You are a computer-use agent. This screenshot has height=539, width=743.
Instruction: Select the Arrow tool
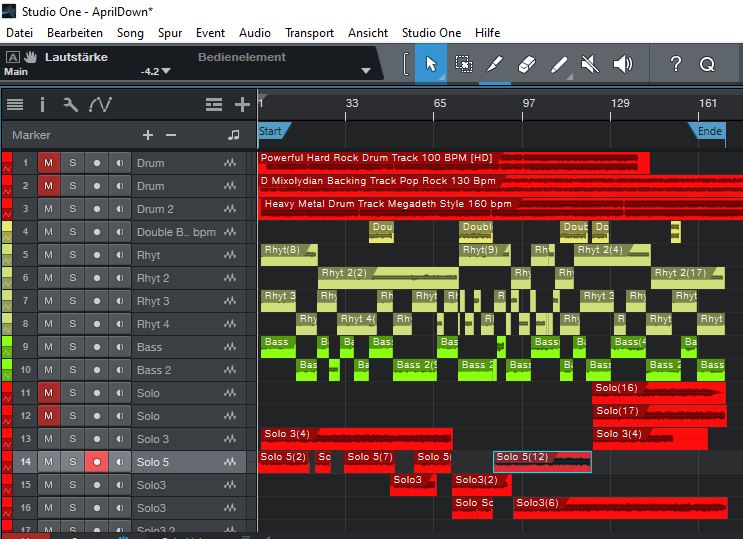tap(431, 64)
